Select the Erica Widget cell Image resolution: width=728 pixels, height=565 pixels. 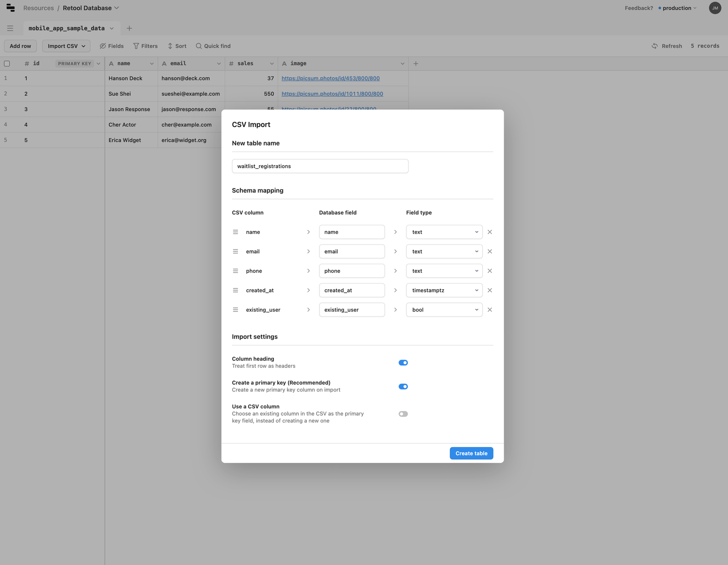131,140
